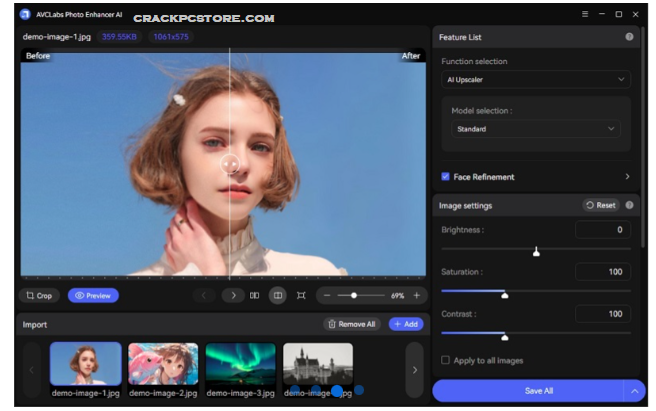Expand the Save All options arrow
The width and height of the screenshot is (656, 411).
coord(633,390)
